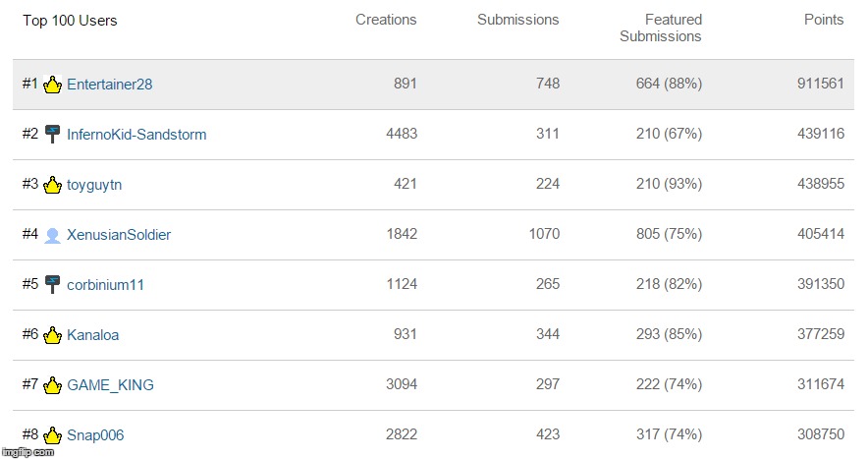Visit the toyguytn profile

(x=94, y=185)
